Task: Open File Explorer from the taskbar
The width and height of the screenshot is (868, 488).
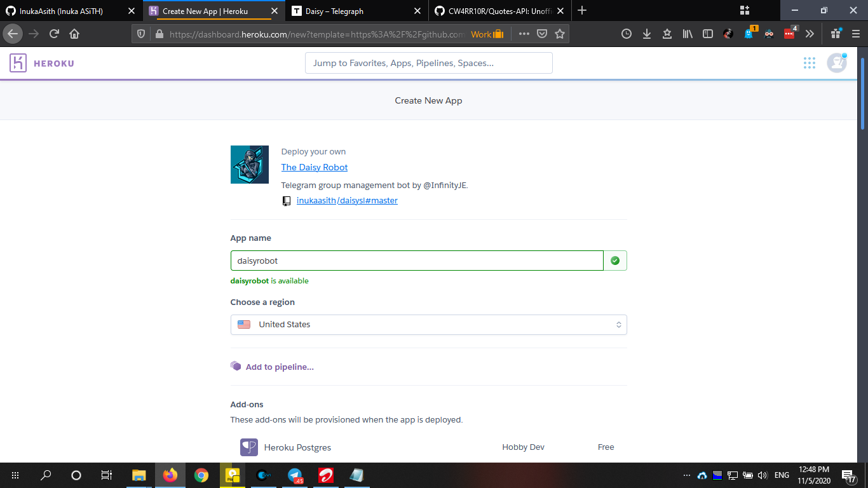Action: pos(139,475)
